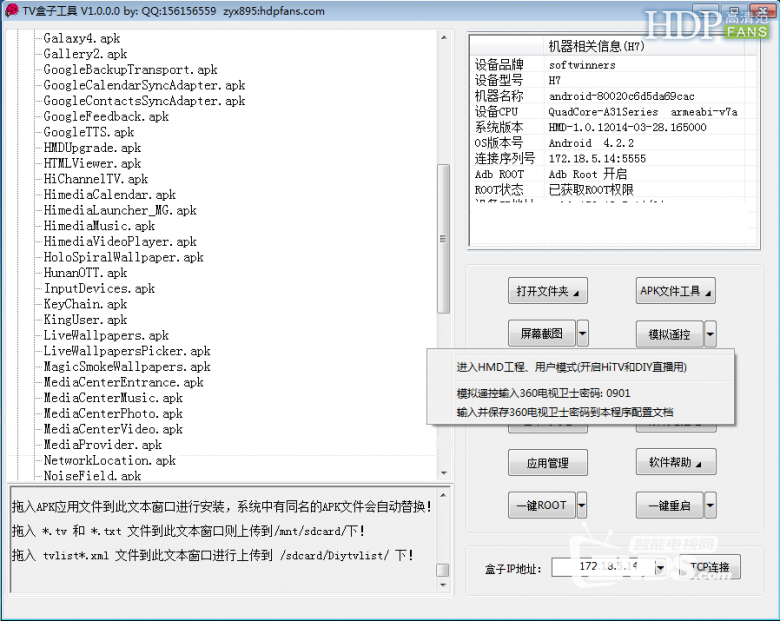Select NetworkLocation.apk
This screenshot has width=780, height=621.
109,460
